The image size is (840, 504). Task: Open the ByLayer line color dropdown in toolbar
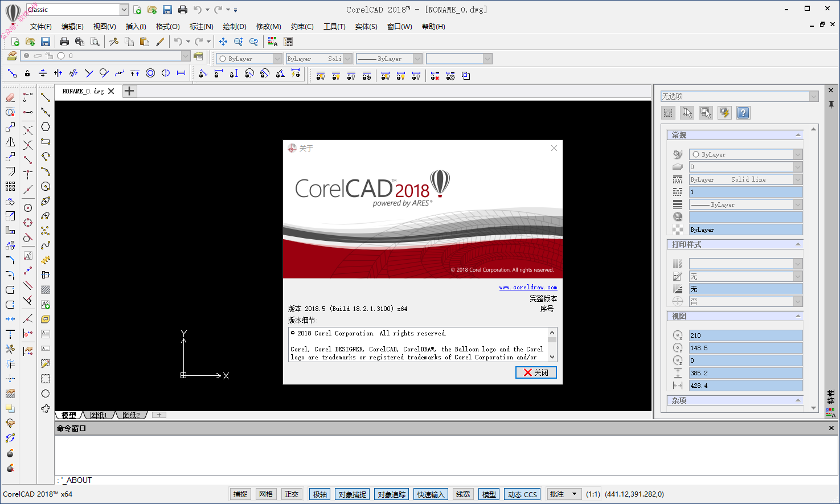coord(277,59)
